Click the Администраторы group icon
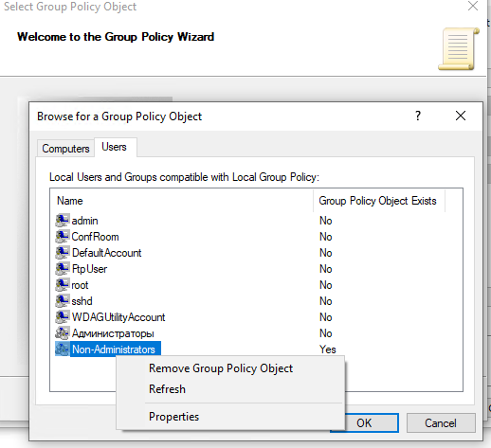Image resolution: width=491 pixels, height=448 pixels. [63, 333]
